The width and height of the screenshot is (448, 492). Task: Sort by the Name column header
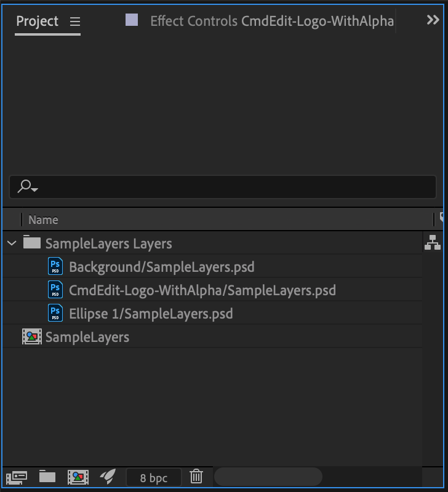[x=43, y=220]
